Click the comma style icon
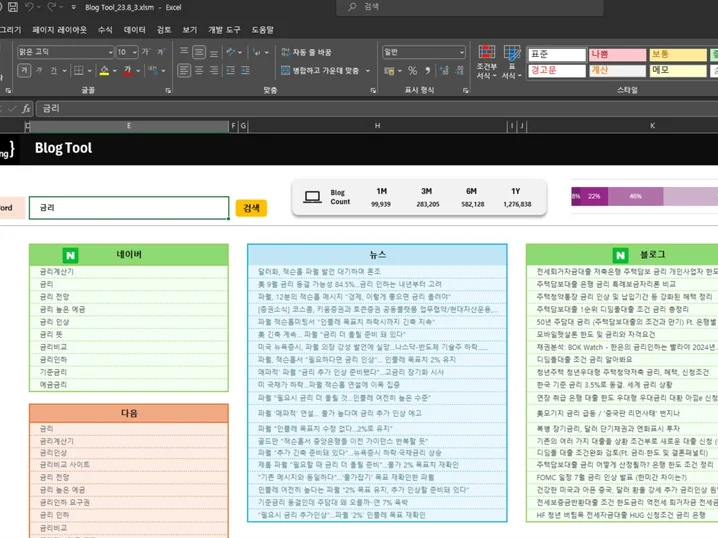This screenshot has height=538, width=718. pyautogui.click(x=428, y=71)
